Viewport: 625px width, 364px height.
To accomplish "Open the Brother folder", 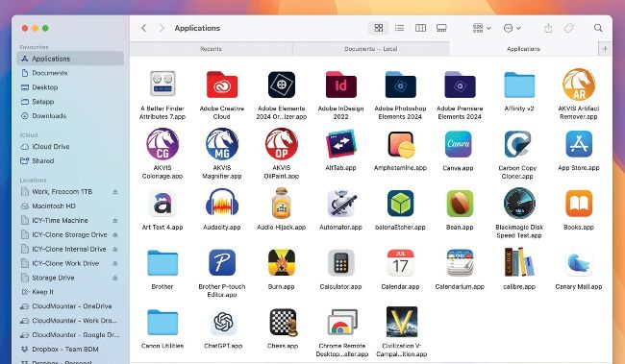I will tap(162, 263).
